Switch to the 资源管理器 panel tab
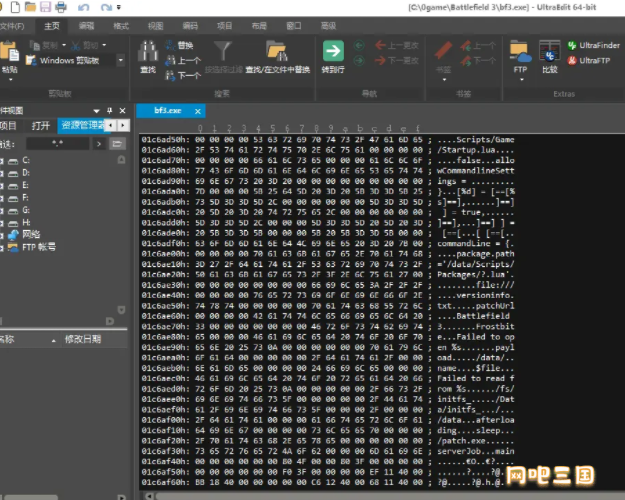 [82, 125]
